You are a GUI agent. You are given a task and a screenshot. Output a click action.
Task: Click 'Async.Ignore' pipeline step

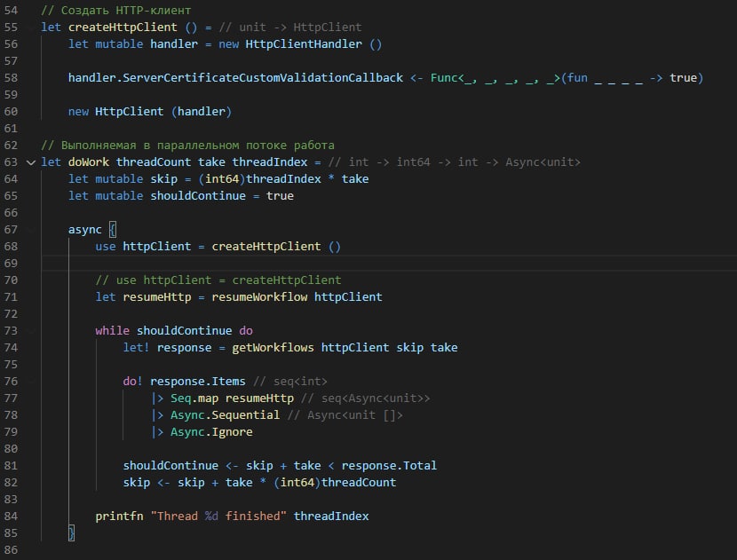tap(211, 432)
